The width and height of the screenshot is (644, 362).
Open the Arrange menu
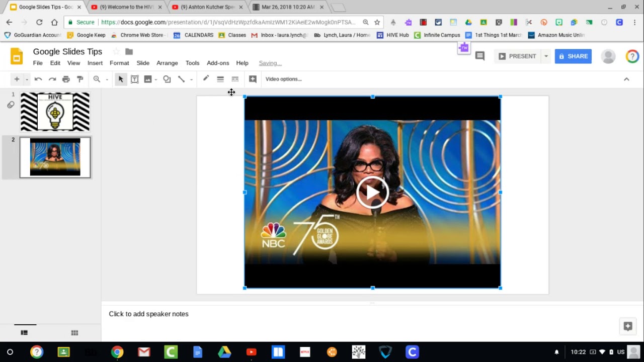coord(167,63)
